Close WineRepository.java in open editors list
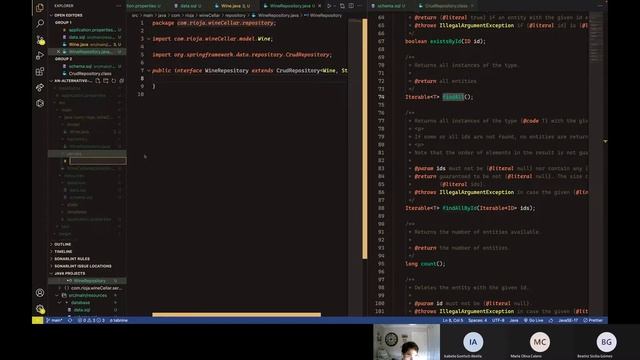This screenshot has width=640, height=360. [x=58, y=52]
